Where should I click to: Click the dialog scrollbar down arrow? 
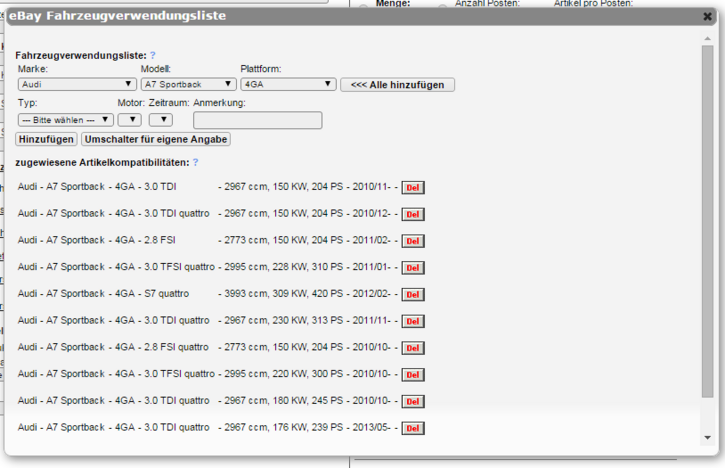click(707, 437)
